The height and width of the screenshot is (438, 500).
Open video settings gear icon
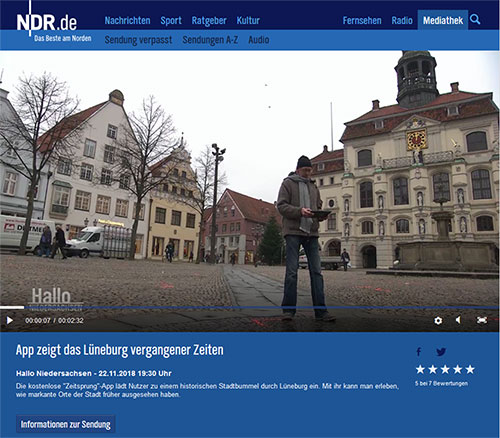coord(438,320)
